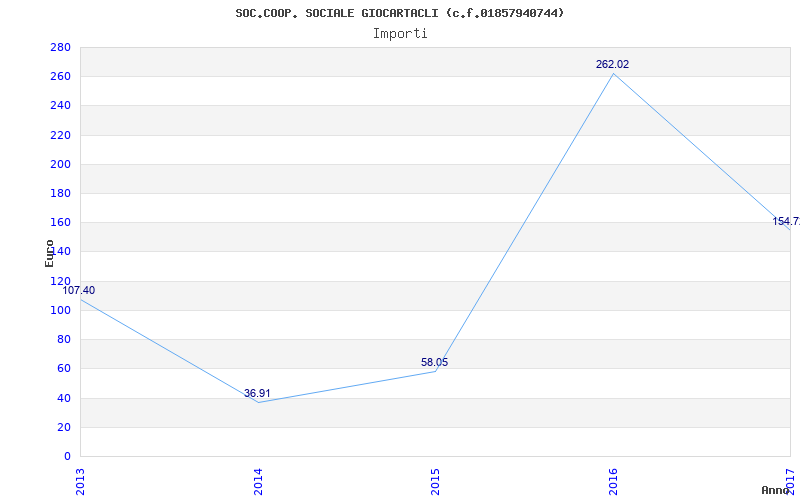The image size is (800, 500).
Task: Click the 20 y-axis tick label
Action: (x=64, y=427)
